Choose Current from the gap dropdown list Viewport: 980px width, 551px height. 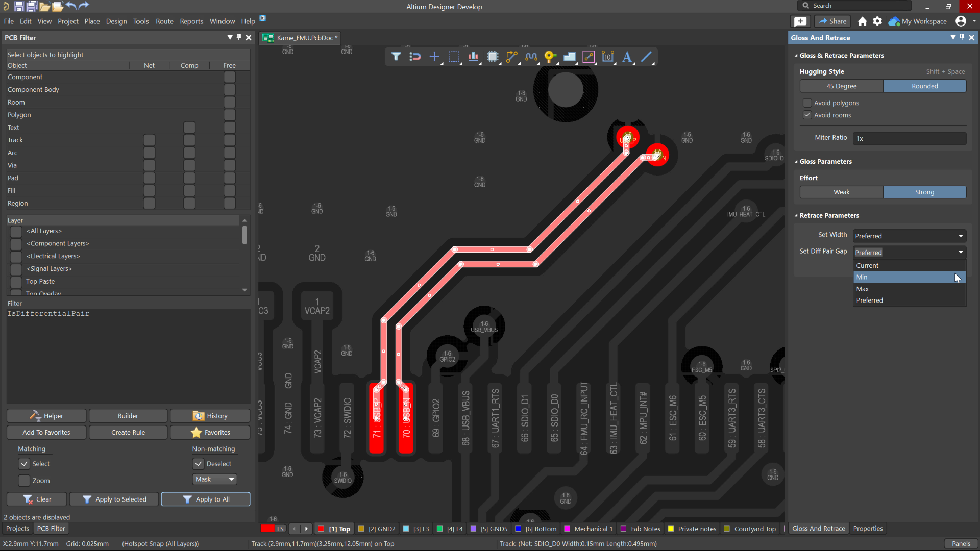click(909, 265)
